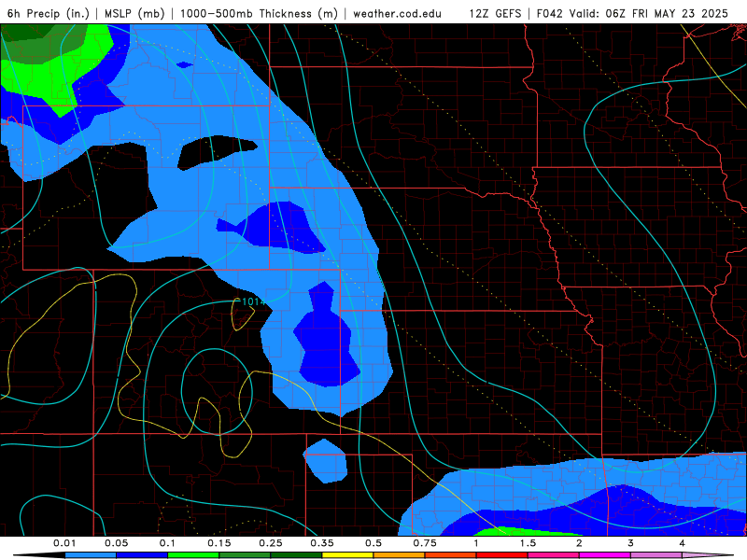Click the 0.25 colorbar tick label

coord(271,543)
